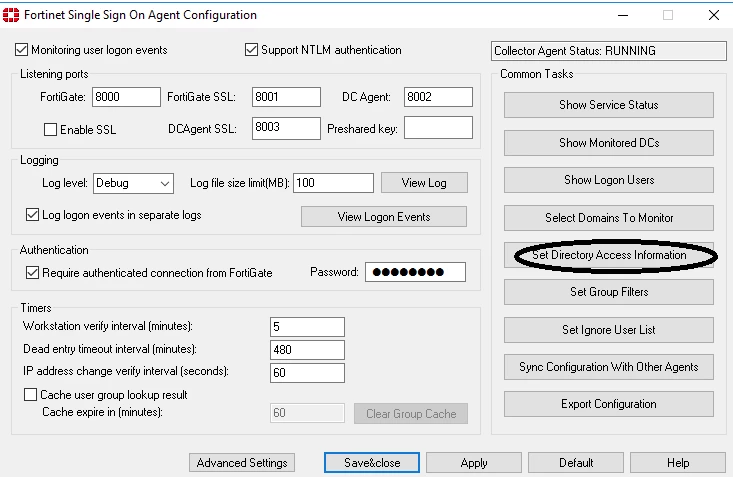Click Show Service Status button
The width and height of the screenshot is (733, 477).
pyautogui.click(x=609, y=105)
